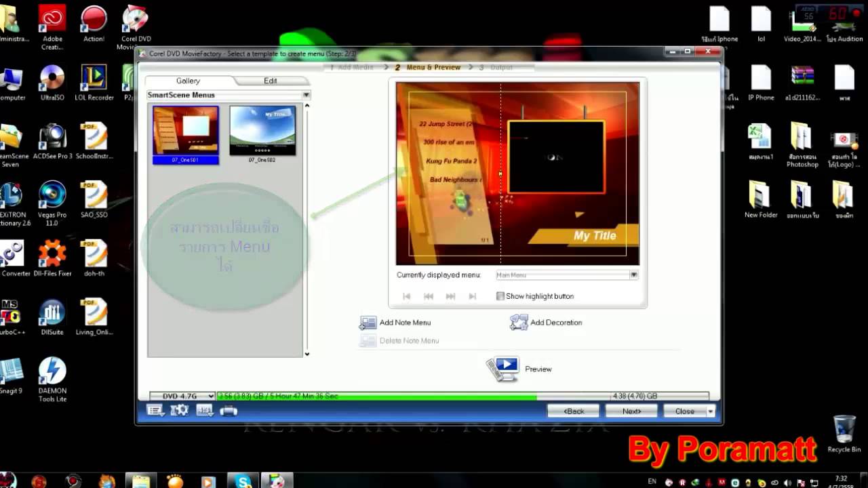This screenshot has height=488, width=868.
Task: Expand the Close button dropdown arrow
Action: [x=711, y=411]
